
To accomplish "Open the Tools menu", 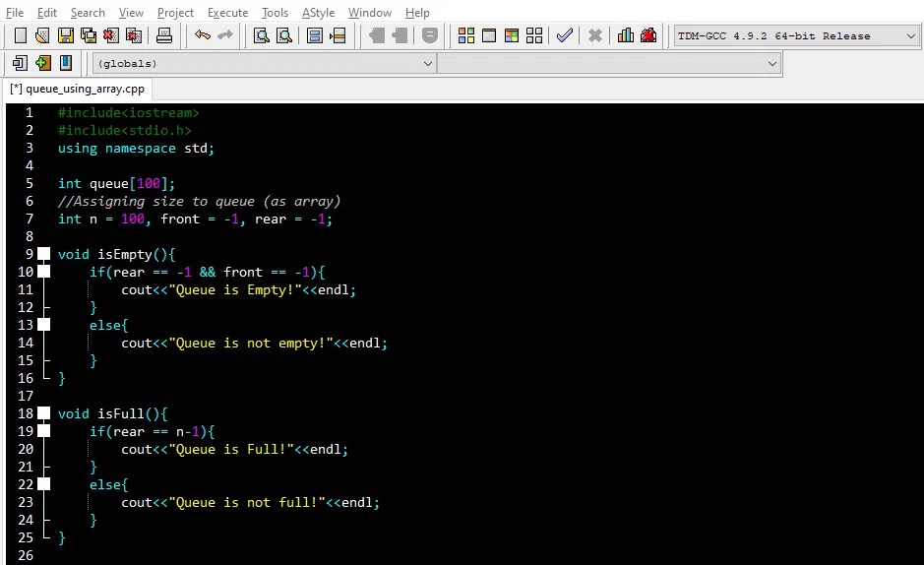I will coord(275,13).
